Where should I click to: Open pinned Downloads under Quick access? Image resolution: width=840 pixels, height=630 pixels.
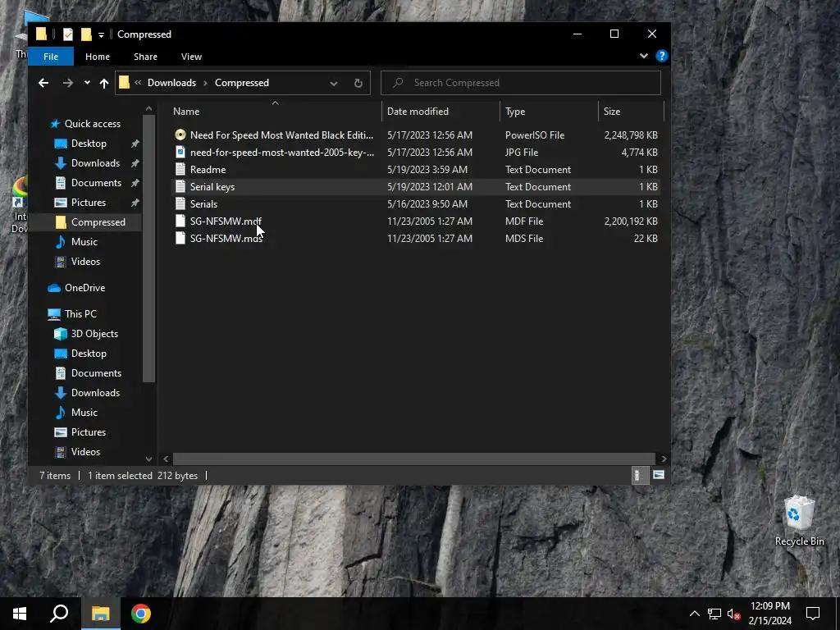(95, 163)
